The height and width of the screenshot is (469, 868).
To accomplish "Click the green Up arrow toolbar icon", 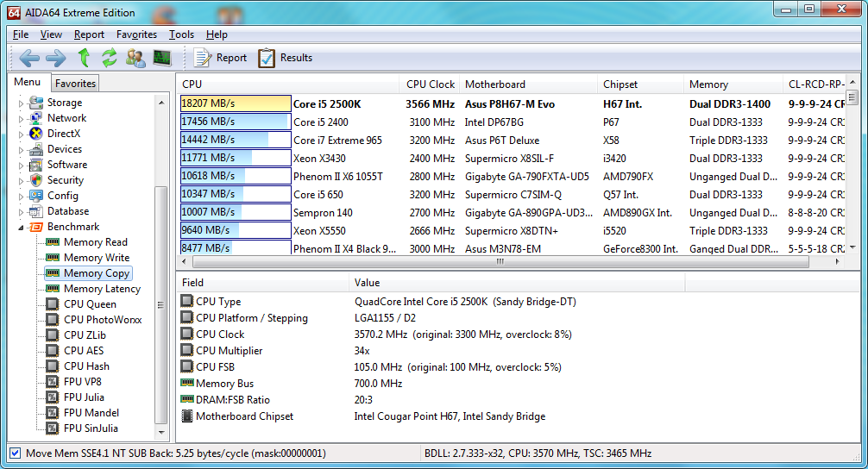I will click(84, 58).
